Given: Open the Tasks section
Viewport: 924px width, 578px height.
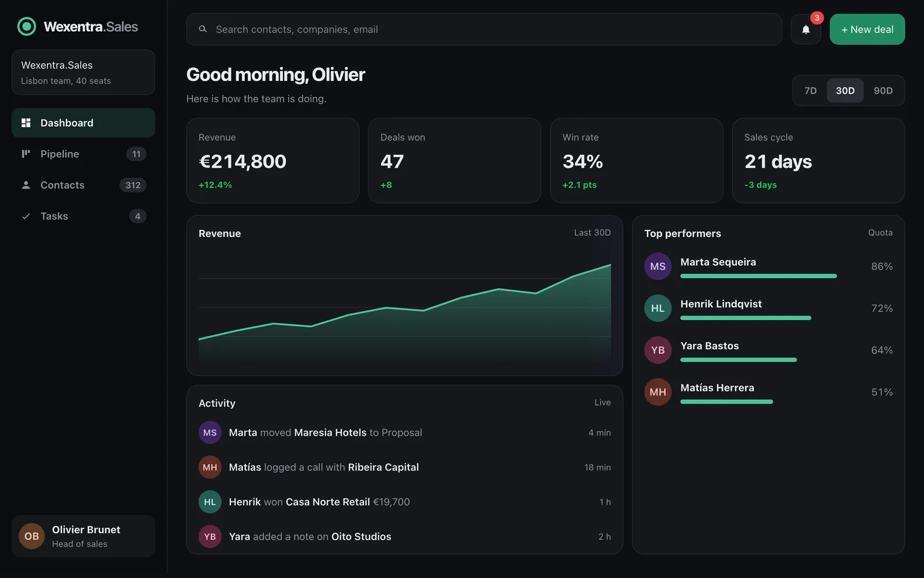Looking at the screenshot, I should tap(83, 216).
